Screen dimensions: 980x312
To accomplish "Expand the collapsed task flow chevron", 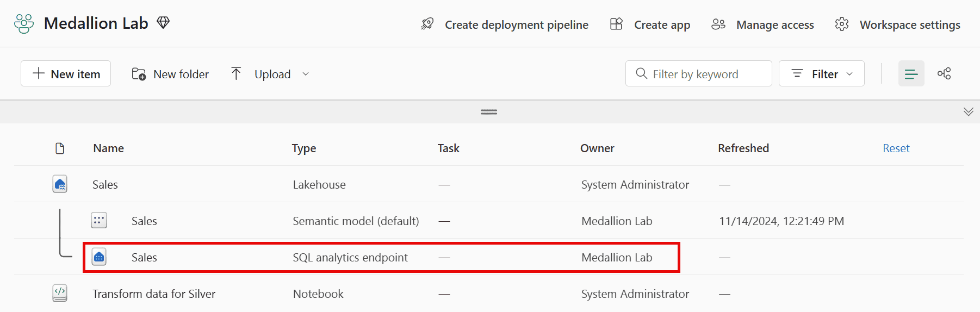I will [x=968, y=112].
